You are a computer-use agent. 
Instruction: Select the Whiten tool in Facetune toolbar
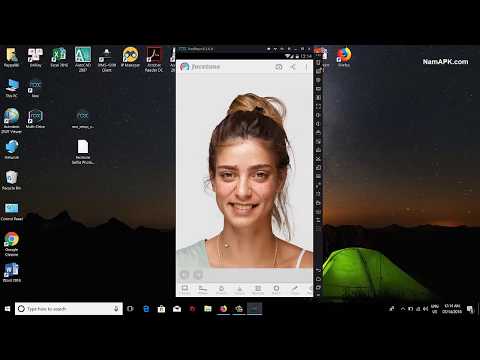click(203, 289)
